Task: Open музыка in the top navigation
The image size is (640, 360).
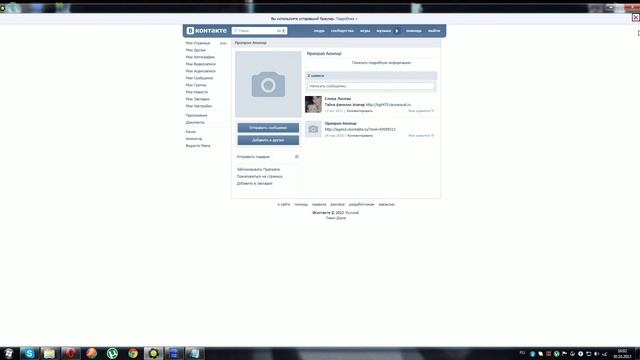Action: click(383, 31)
